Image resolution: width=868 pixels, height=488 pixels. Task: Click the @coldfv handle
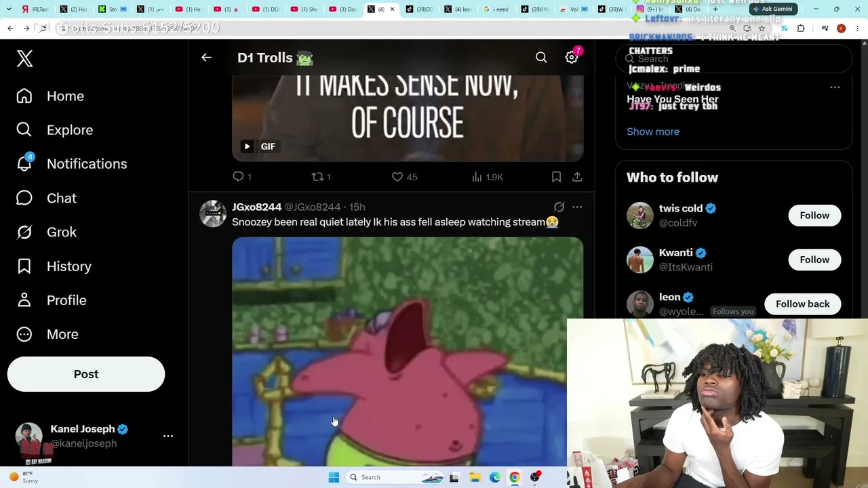coord(678,223)
